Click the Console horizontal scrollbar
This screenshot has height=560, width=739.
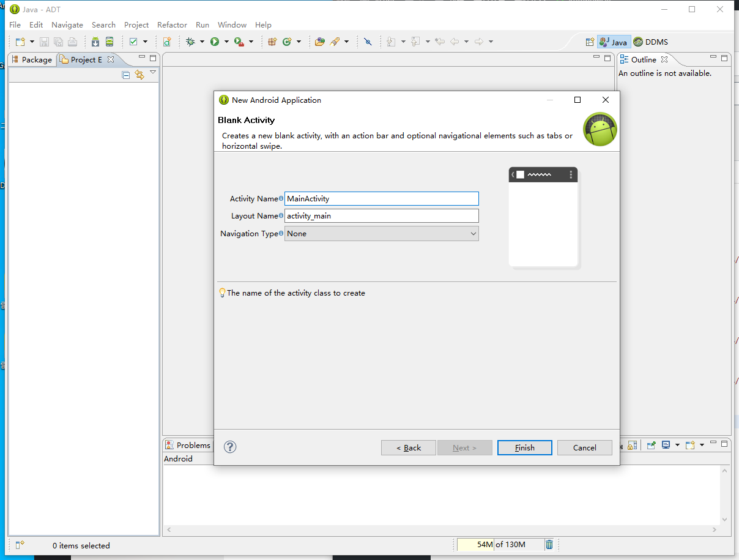click(x=440, y=530)
